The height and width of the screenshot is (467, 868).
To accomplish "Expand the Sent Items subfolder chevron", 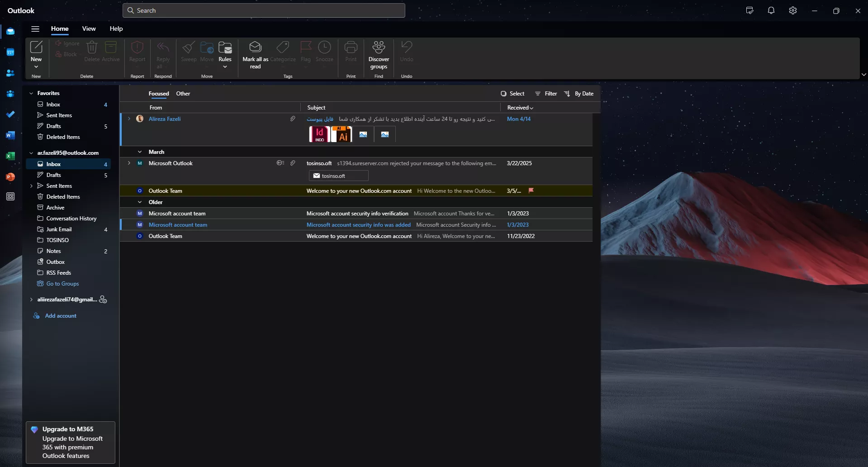I will coord(31,186).
